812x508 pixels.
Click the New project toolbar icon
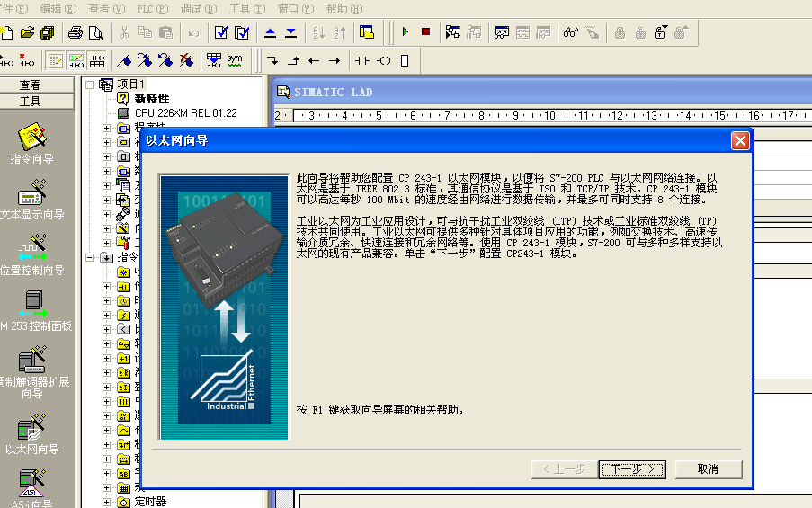(6, 33)
